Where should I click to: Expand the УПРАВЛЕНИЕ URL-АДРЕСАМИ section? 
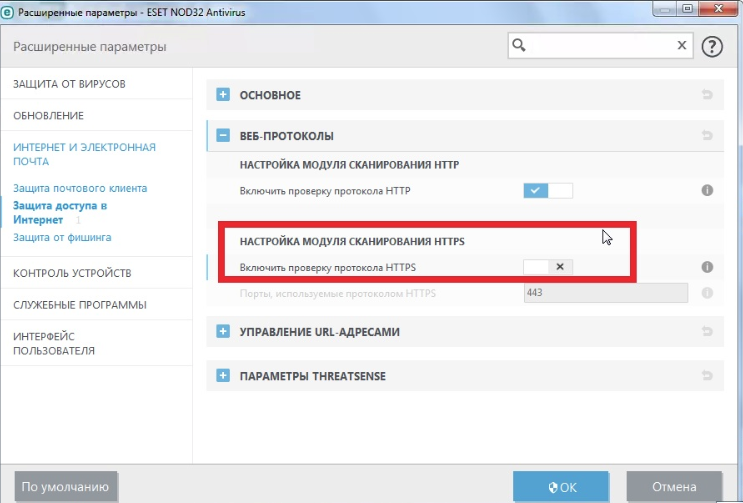[223, 331]
